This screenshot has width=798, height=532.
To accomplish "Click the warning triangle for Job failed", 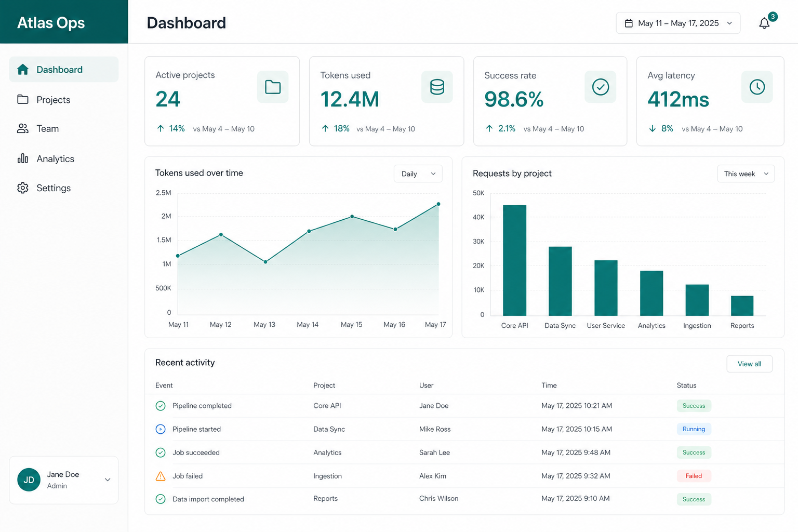I will [161, 476].
